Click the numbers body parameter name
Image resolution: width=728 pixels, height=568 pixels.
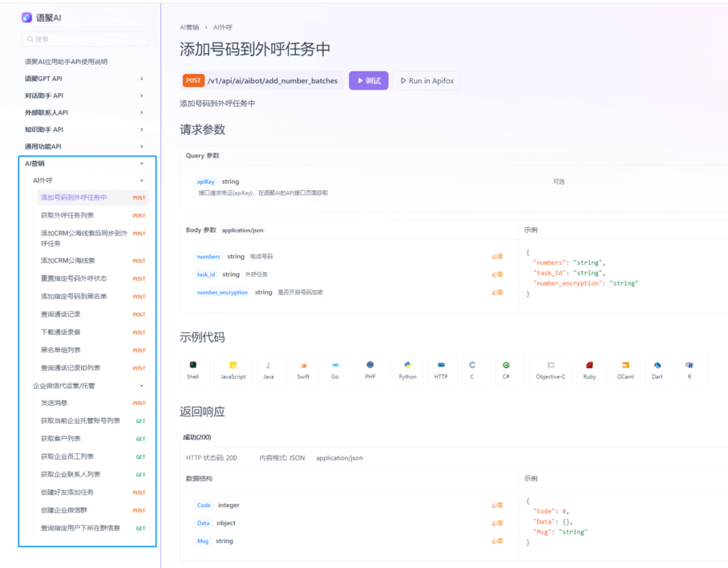[208, 257]
